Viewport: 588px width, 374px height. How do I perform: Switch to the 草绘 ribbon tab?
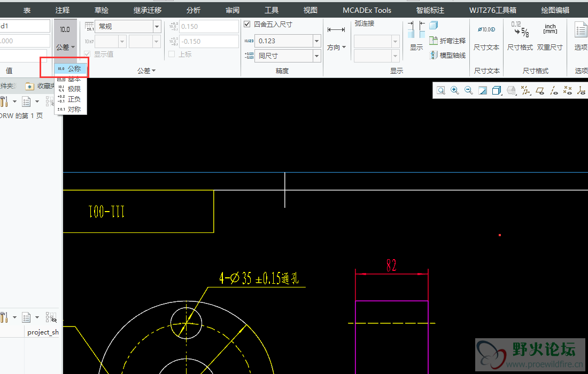[x=101, y=10]
